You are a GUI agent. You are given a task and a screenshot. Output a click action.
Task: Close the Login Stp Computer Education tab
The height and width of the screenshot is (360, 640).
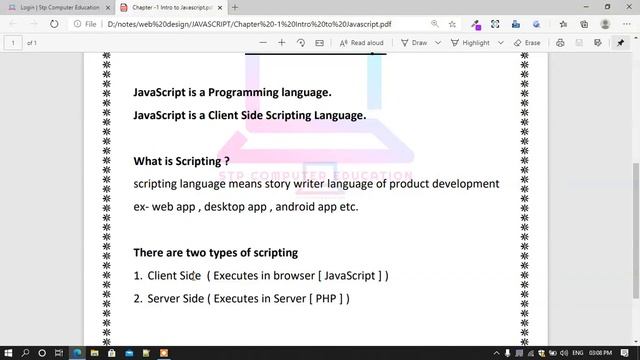tap(108, 7)
